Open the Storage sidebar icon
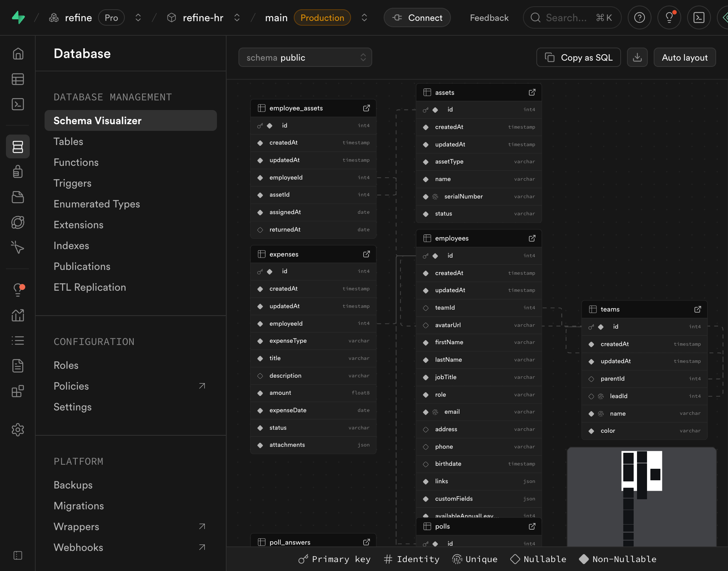 click(x=18, y=197)
